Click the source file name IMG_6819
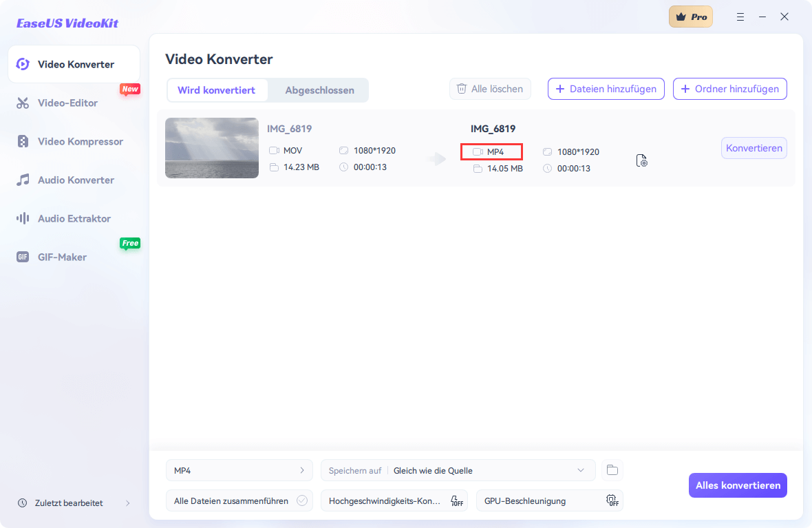Viewport: 812px width, 528px height. coord(290,129)
